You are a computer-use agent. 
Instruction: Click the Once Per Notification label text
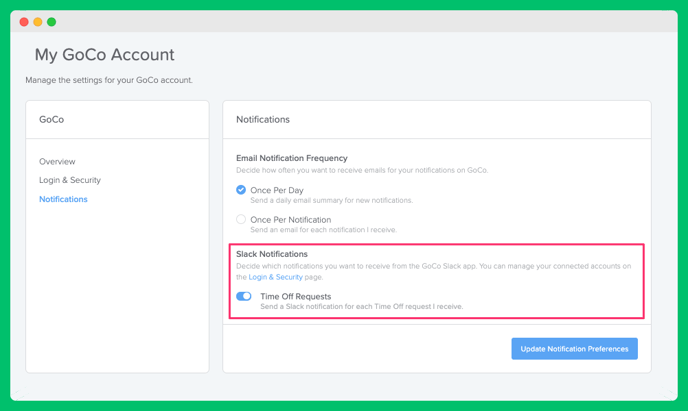(290, 220)
